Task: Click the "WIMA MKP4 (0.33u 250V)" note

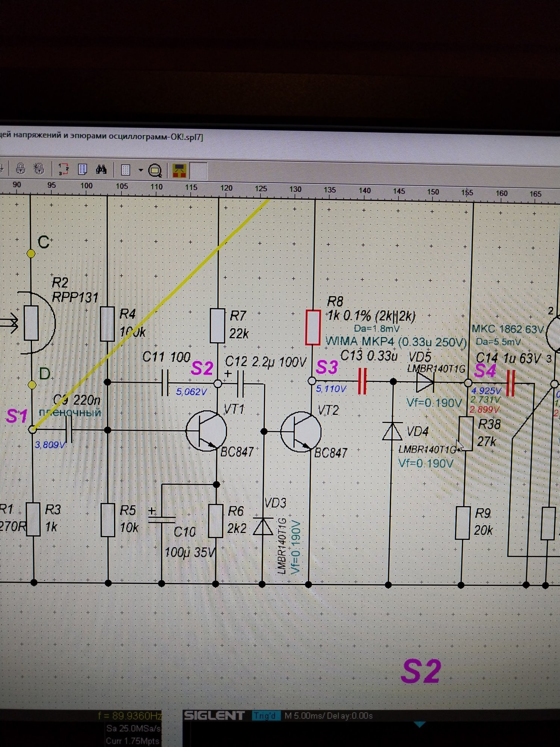Action: point(396,342)
